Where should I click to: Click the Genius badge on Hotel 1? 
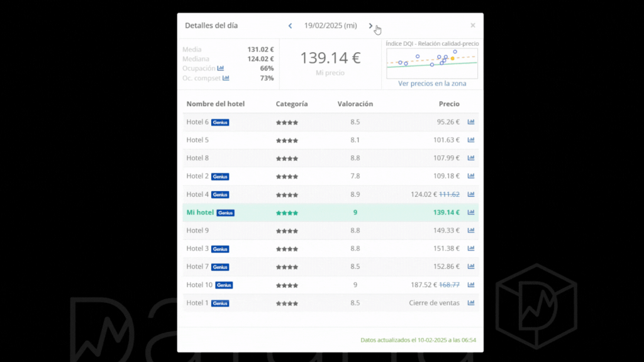(x=220, y=304)
